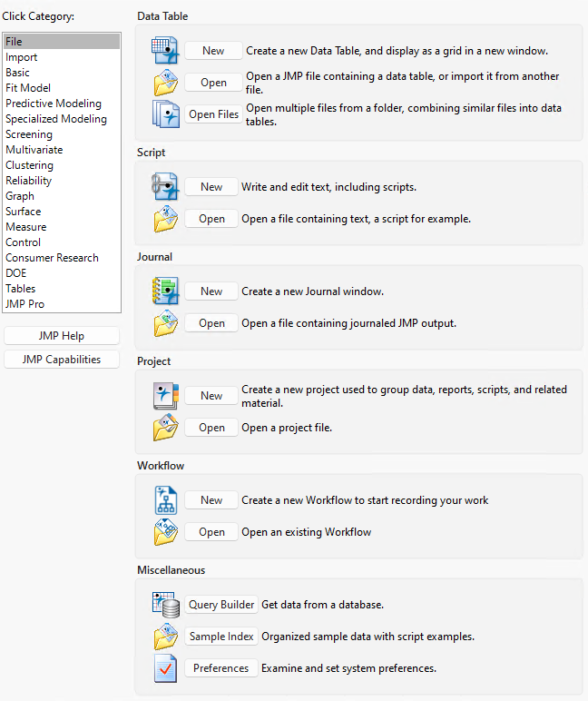This screenshot has width=588, height=701.
Task: Select Fit Model category
Action: point(28,88)
